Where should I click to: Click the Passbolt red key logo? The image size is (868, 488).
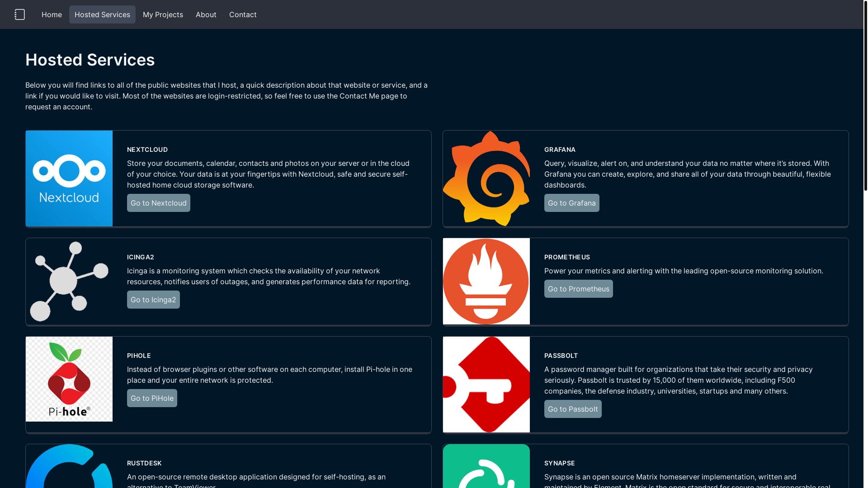point(486,385)
